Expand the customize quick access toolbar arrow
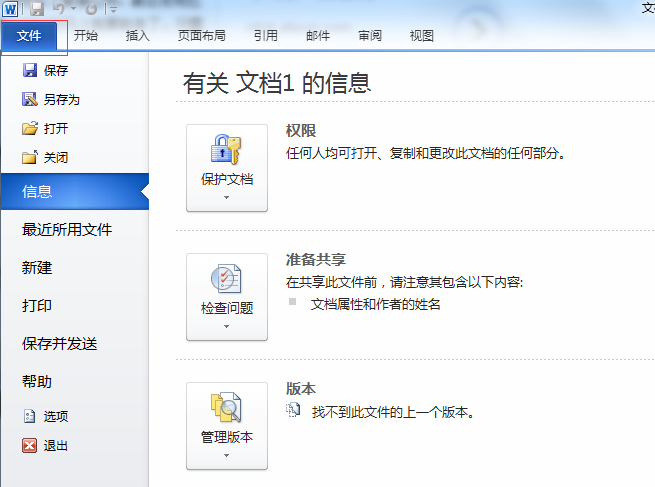Screen dimensions: 655x487 pyautogui.click(x=112, y=10)
